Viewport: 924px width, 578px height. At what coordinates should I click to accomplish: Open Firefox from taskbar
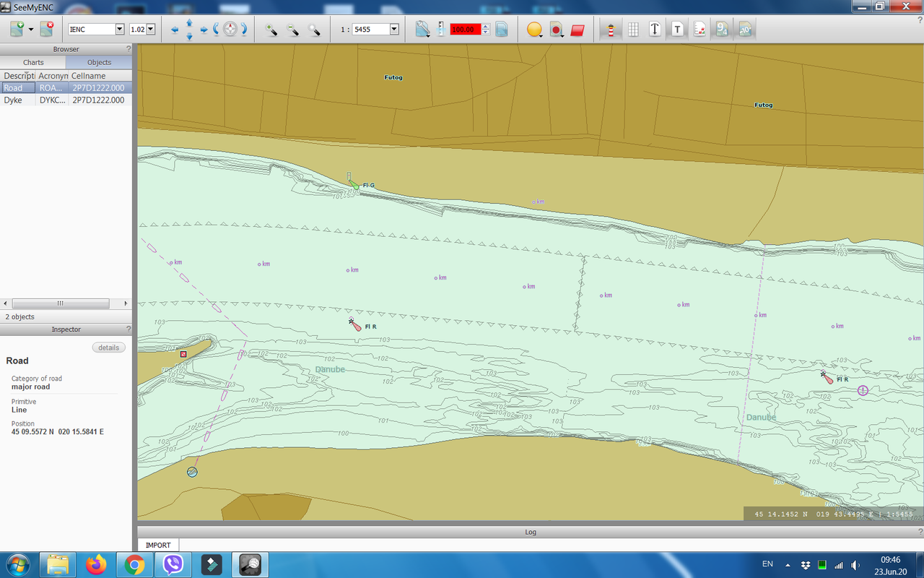click(96, 564)
